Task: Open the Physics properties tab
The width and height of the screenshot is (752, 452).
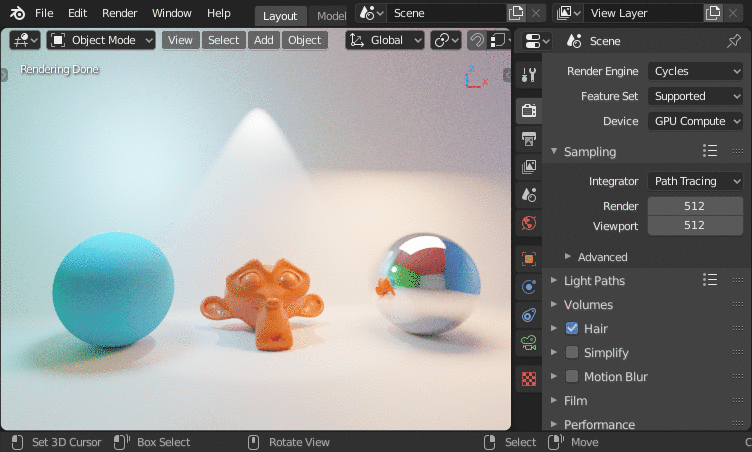Action: (x=529, y=287)
